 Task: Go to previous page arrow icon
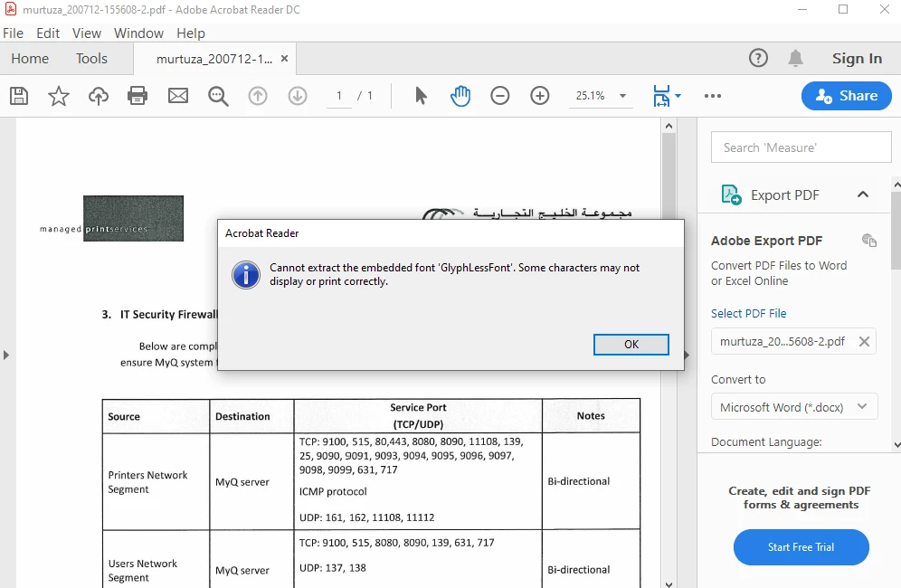pyautogui.click(x=258, y=95)
